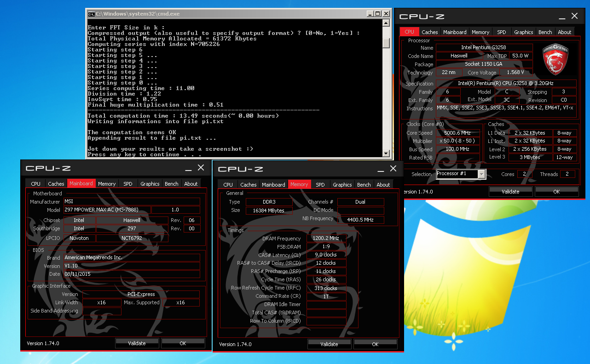590x364 pixels.
Task: Open About tab in Memory CPU-Z window
Action: (x=383, y=185)
